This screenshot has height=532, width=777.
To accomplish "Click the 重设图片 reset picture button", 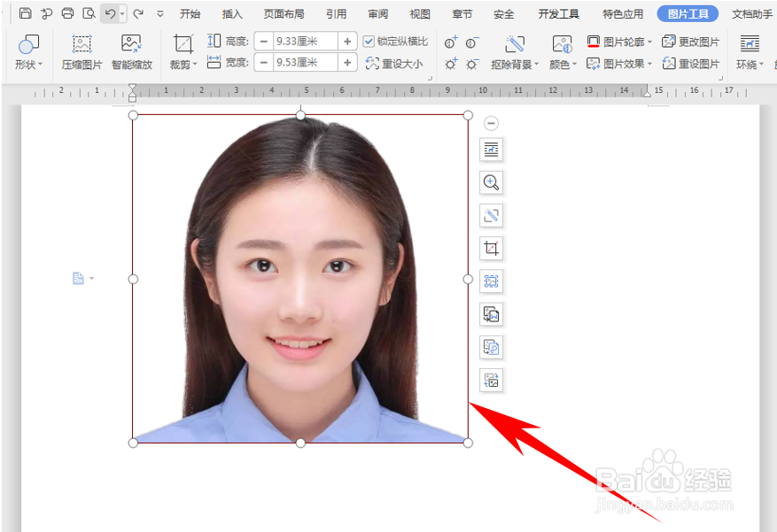I will (691, 64).
